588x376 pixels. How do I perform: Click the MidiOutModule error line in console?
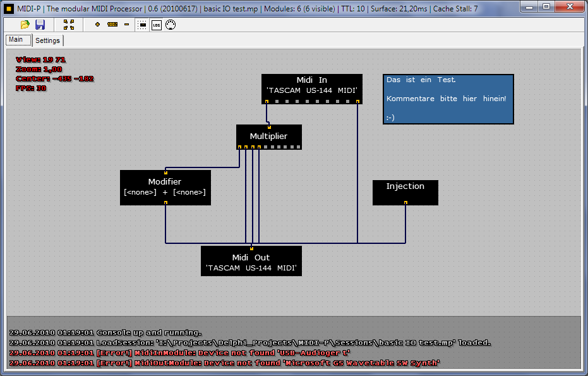pyautogui.click(x=224, y=363)
